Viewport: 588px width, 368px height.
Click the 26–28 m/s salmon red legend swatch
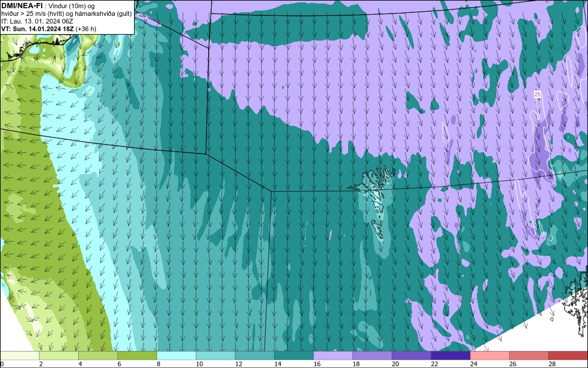(x=529, y=356)
